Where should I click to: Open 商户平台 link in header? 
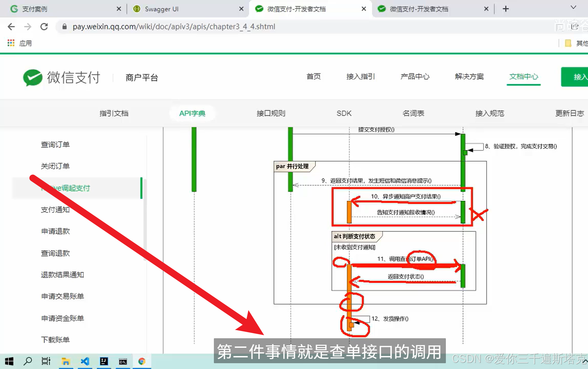click(142, 78)
